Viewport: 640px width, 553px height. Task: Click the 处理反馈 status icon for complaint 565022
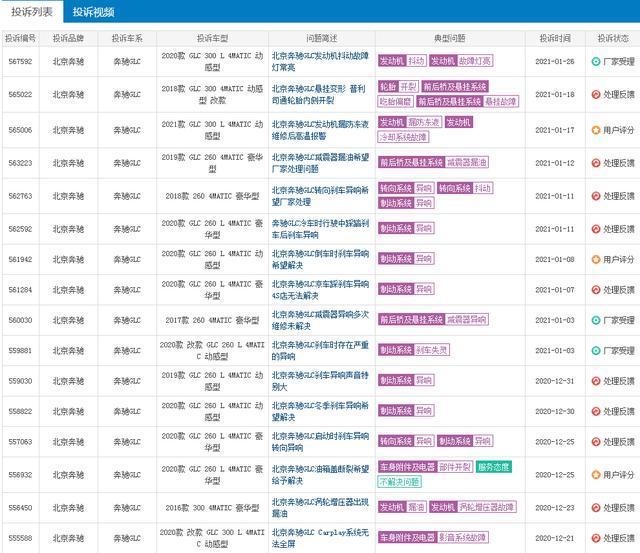tap(596, 95)
